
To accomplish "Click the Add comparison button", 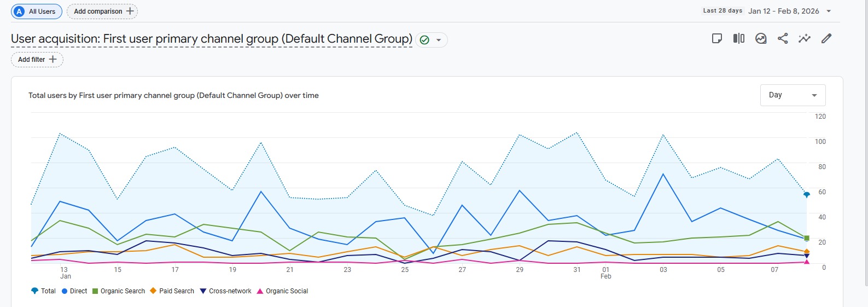I will pyautogui.click(x=102, y=11).
